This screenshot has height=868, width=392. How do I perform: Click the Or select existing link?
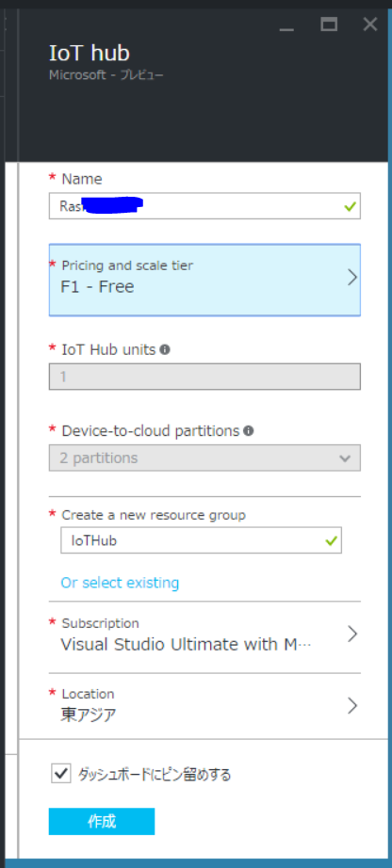[x=120, y=583]
